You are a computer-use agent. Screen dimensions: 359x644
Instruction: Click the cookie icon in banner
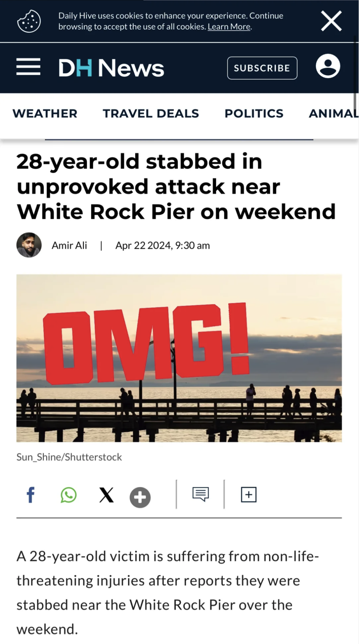(29, 21)
